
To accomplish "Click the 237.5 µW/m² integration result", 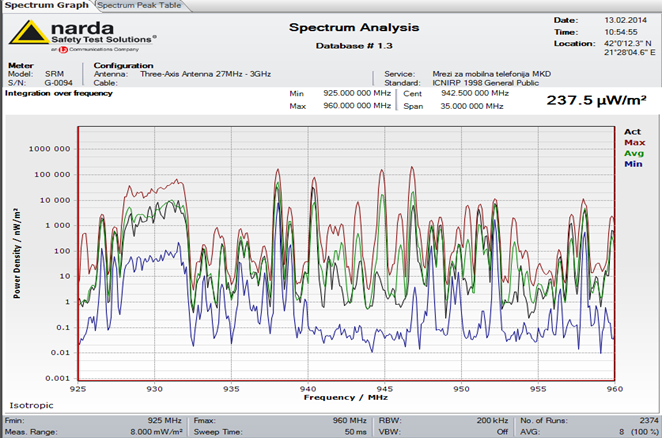I will point(596,99).
